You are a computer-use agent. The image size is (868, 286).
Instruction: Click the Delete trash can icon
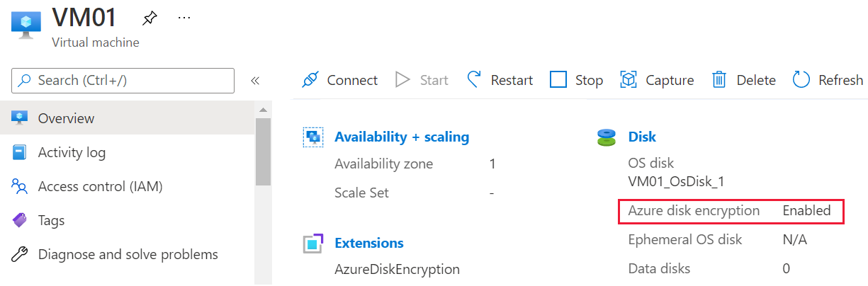[x=719, y=80]
